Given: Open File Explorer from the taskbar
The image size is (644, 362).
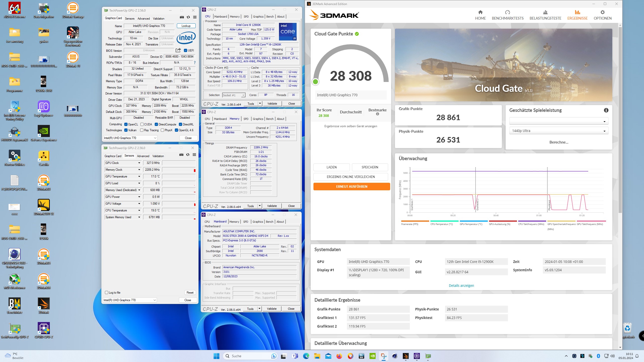Looking at the screenshot, I should tap(317, 356).
